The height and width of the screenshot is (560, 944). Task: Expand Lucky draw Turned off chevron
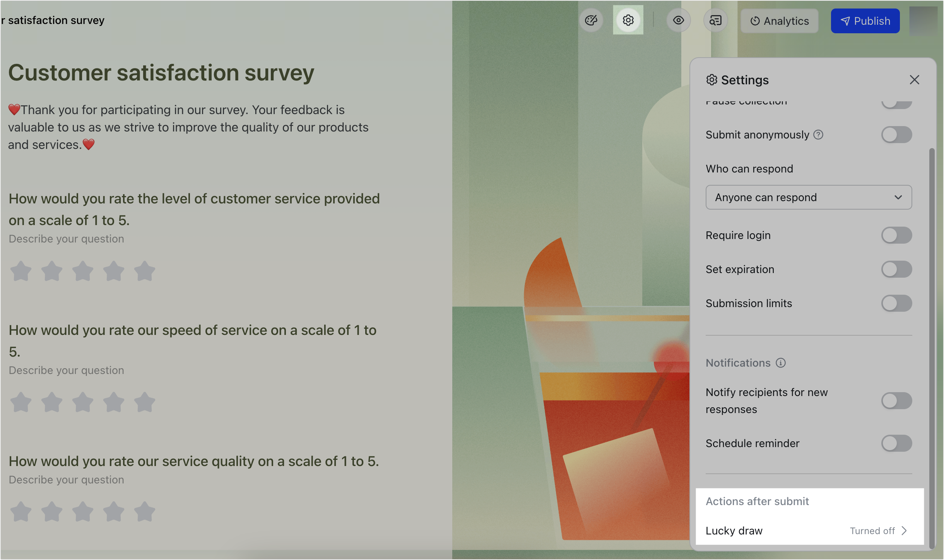[x=904, y=531]
